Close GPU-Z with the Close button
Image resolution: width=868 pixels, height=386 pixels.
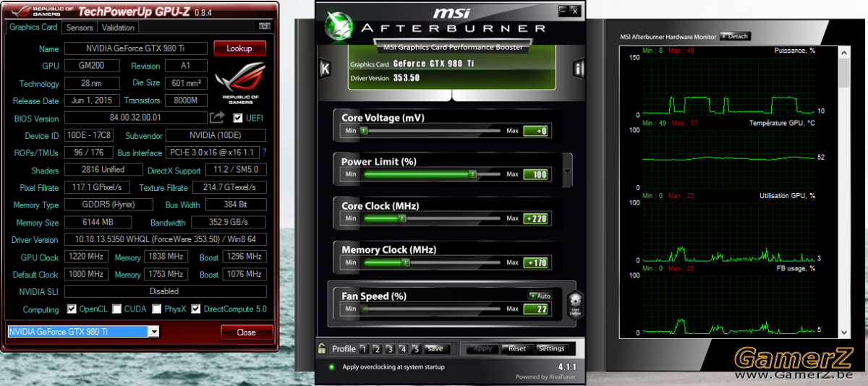click(x=247, y=333)
